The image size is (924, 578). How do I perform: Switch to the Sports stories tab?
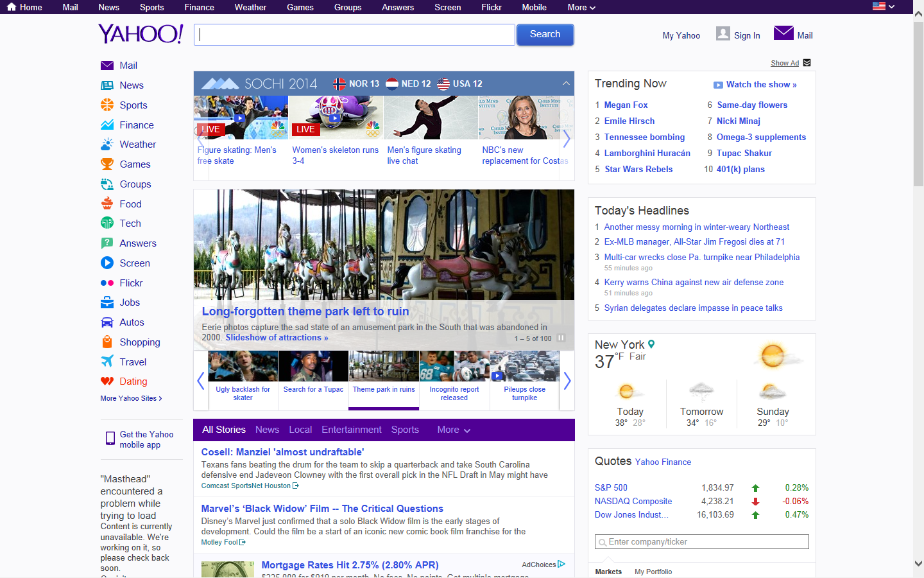(x=405, y=430)
